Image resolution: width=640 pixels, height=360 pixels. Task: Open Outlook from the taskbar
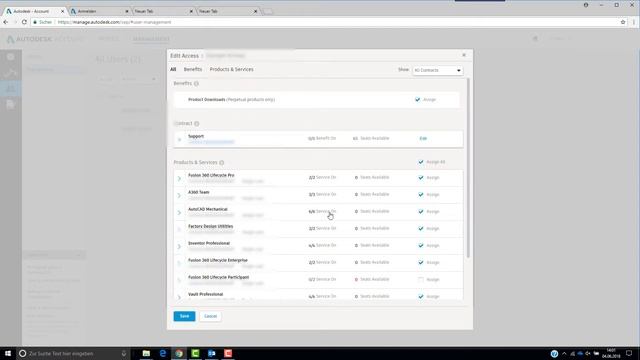(x=212, y=353)
